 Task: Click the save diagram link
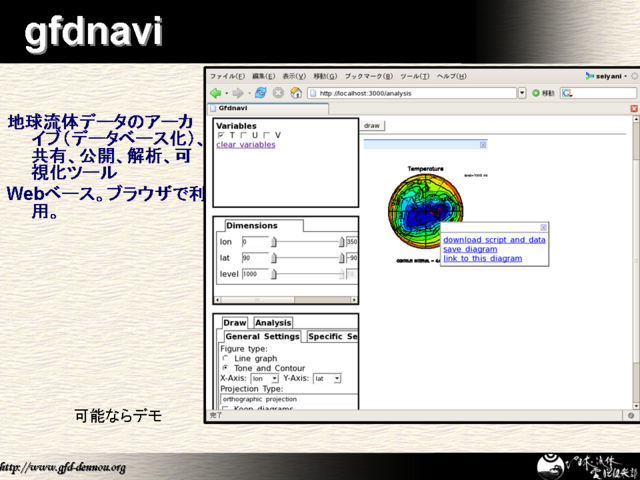470,249
